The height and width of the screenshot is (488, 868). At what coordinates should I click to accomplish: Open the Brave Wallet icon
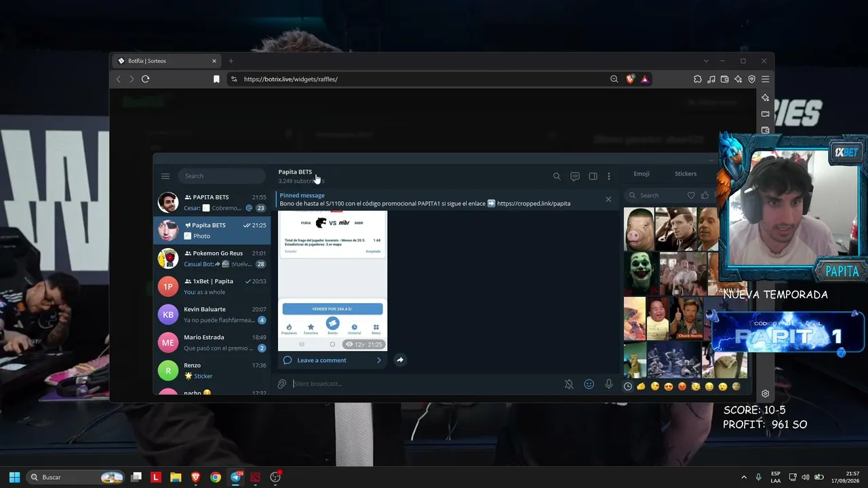(724, 79)
